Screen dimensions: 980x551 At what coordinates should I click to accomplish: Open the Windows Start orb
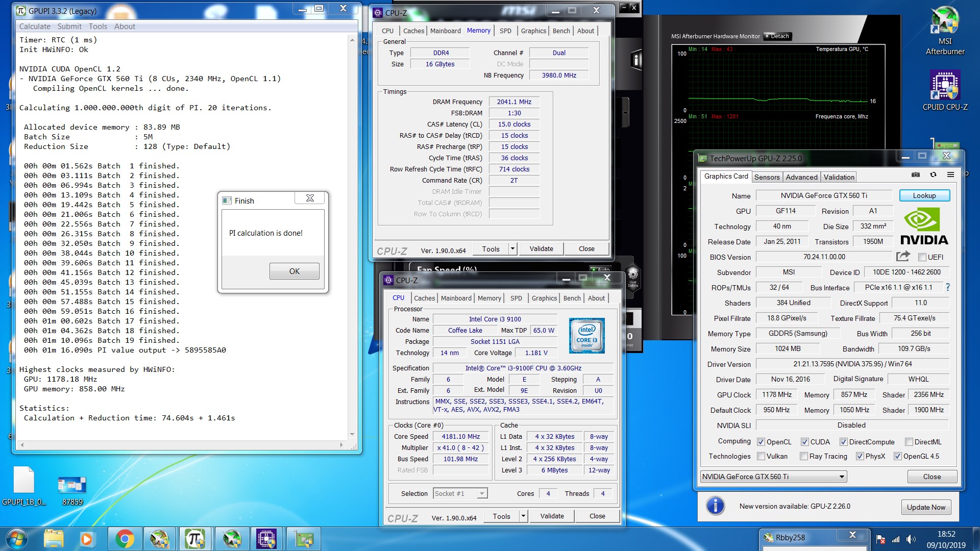coord(16,539)
